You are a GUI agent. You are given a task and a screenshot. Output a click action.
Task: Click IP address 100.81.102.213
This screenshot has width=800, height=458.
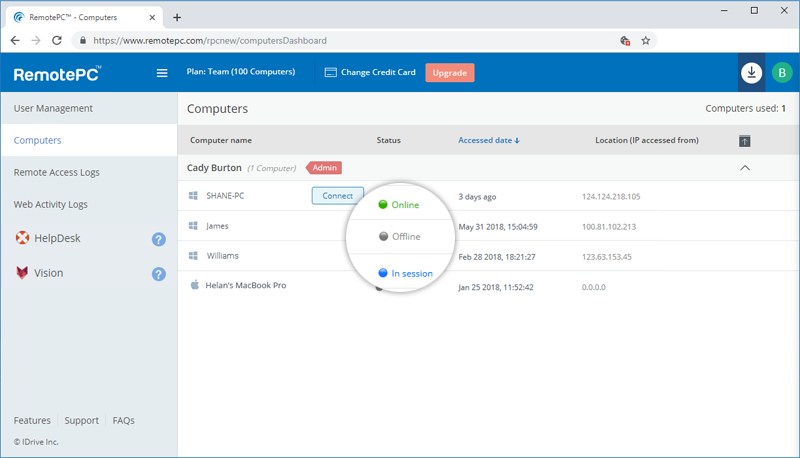[x=609, y=227]
